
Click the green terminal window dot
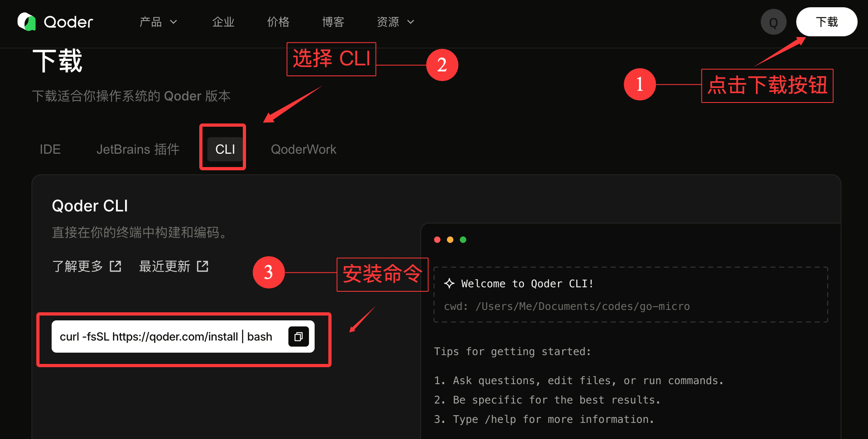pos(463,240)
